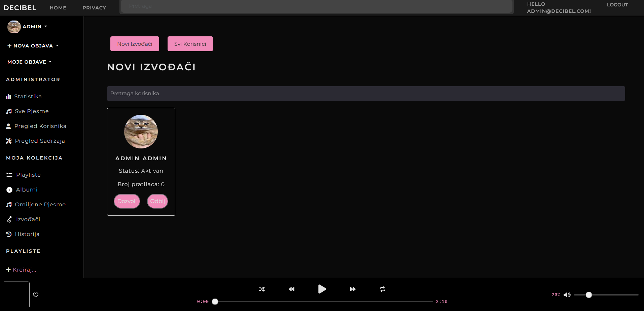This screenshot has width=644, height=311.
Task: Open the PRIVACY page
Action: [x=94, y=8]
